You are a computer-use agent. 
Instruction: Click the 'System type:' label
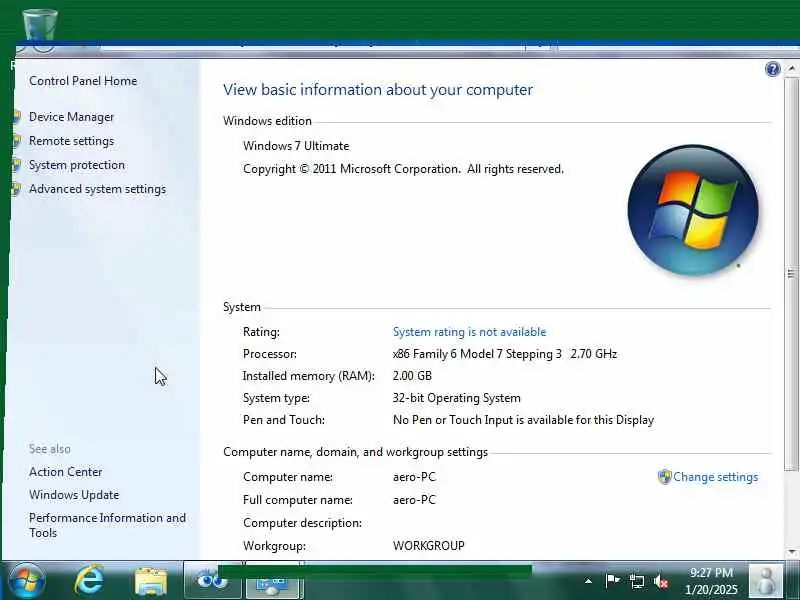point(276,397)
